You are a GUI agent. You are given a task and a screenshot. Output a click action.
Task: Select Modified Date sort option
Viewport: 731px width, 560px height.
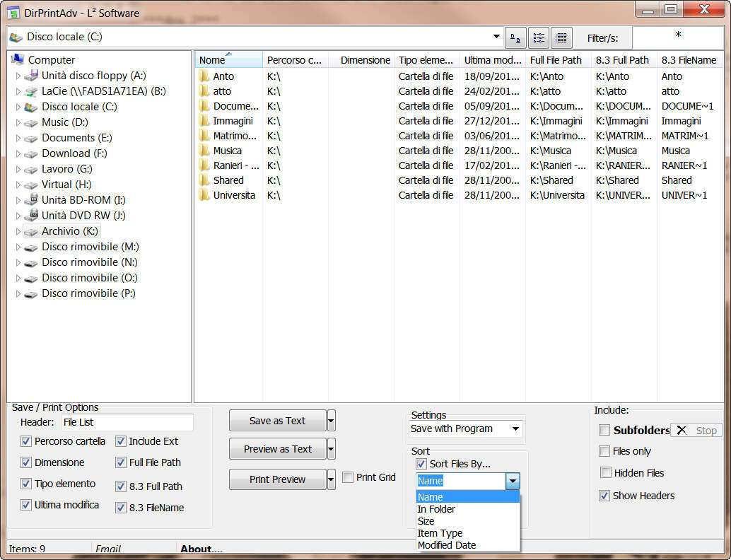click(467, 546)
